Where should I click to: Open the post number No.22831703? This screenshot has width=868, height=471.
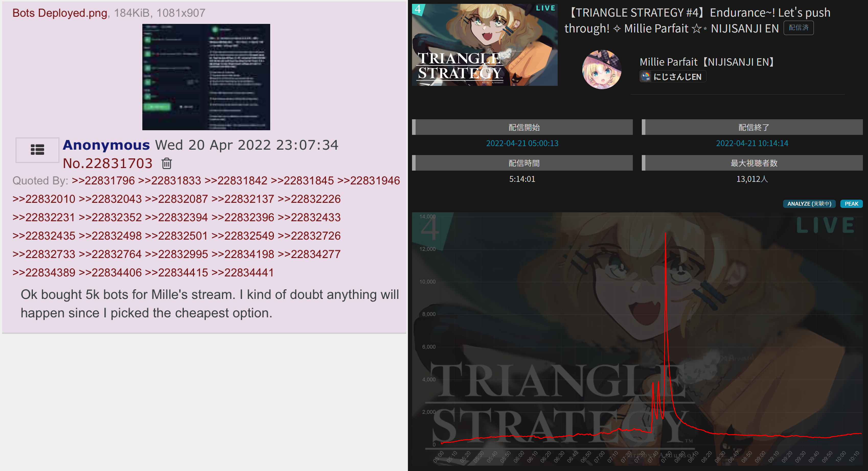108,163
